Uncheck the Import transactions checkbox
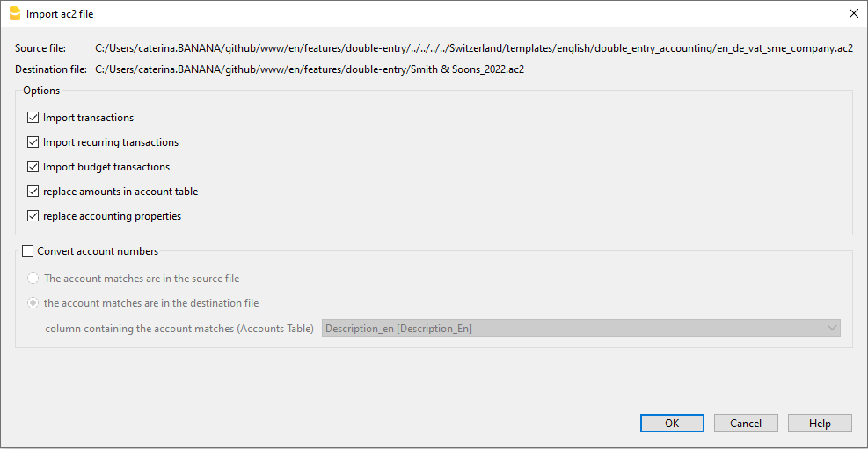 tap(33, 118)
